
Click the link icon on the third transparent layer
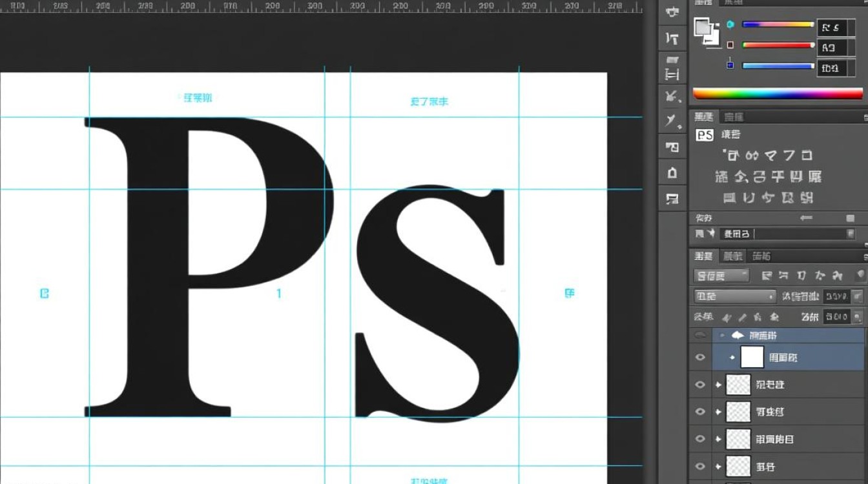pos(718,439)
